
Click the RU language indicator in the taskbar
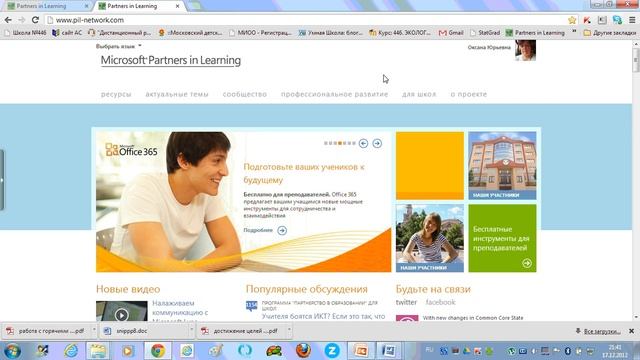429,350
